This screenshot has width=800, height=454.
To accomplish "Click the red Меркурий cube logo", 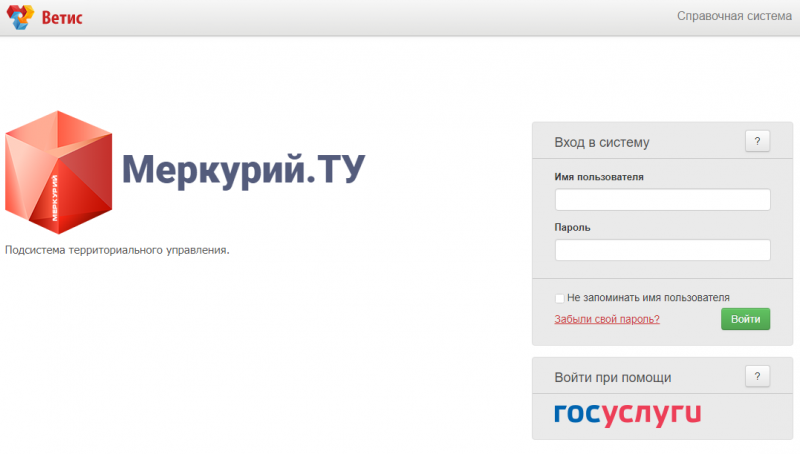I will point(59,172).
